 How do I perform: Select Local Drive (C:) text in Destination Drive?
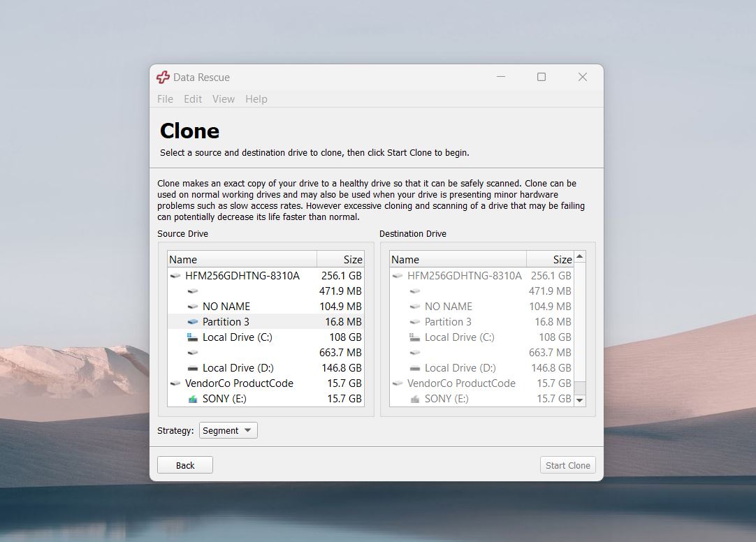coord(460,337)
